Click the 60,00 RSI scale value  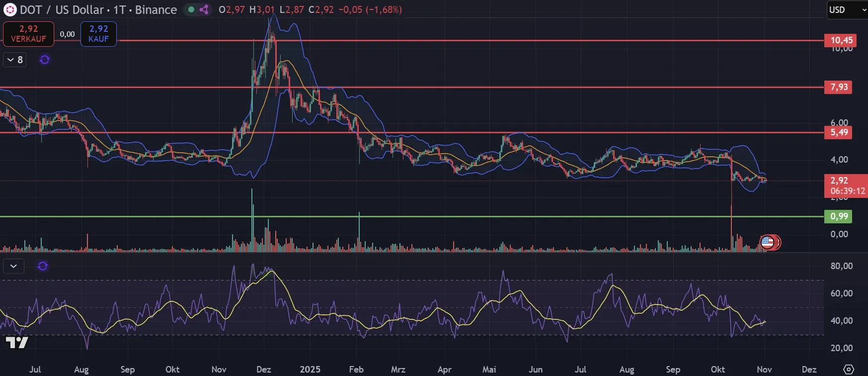tap(842, 293)
